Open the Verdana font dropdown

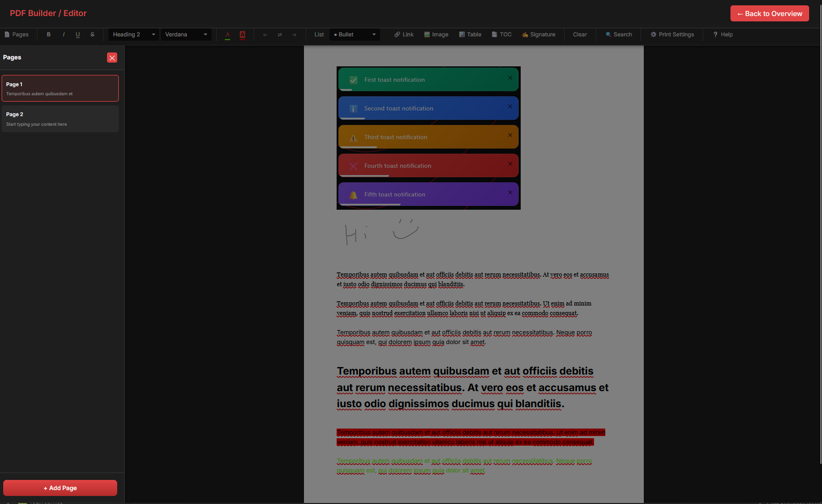[x=186, y=35]
